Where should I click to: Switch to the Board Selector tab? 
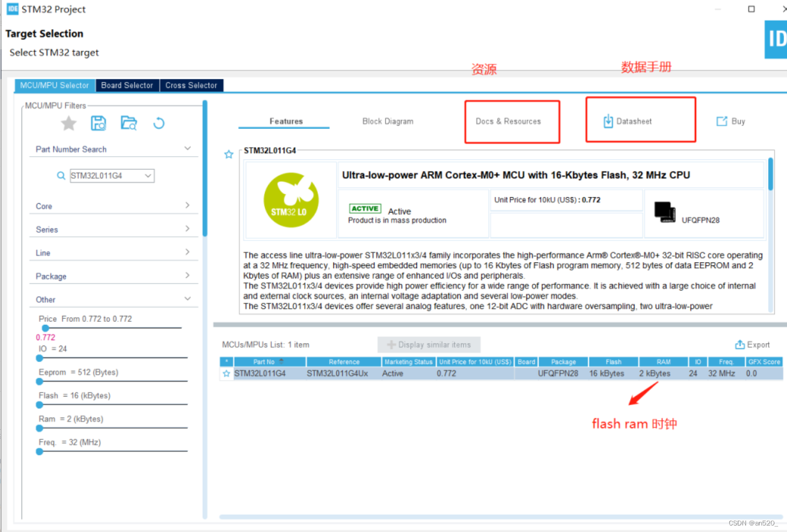[x=127, y=85]
